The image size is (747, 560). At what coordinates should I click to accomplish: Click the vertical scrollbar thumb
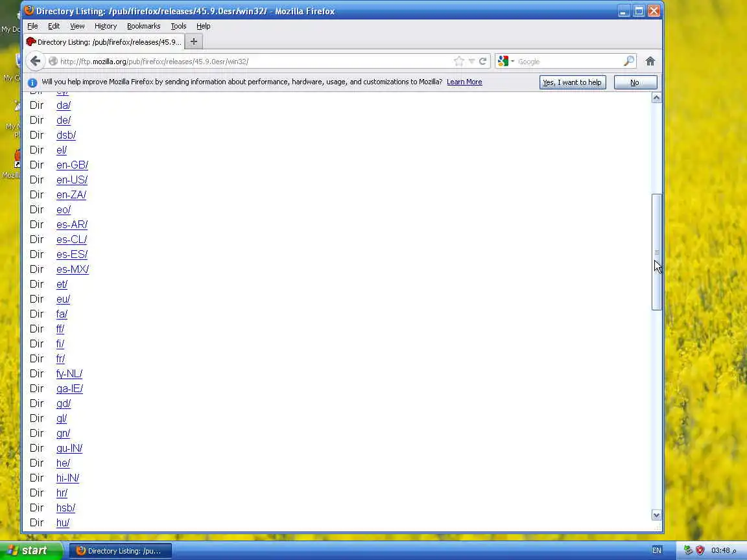656,252
